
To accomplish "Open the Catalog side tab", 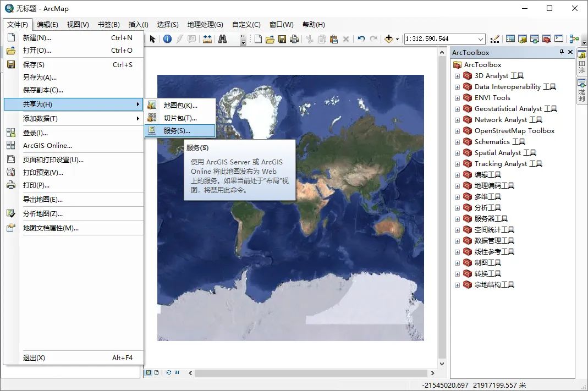I will click(x=581, y=62).
